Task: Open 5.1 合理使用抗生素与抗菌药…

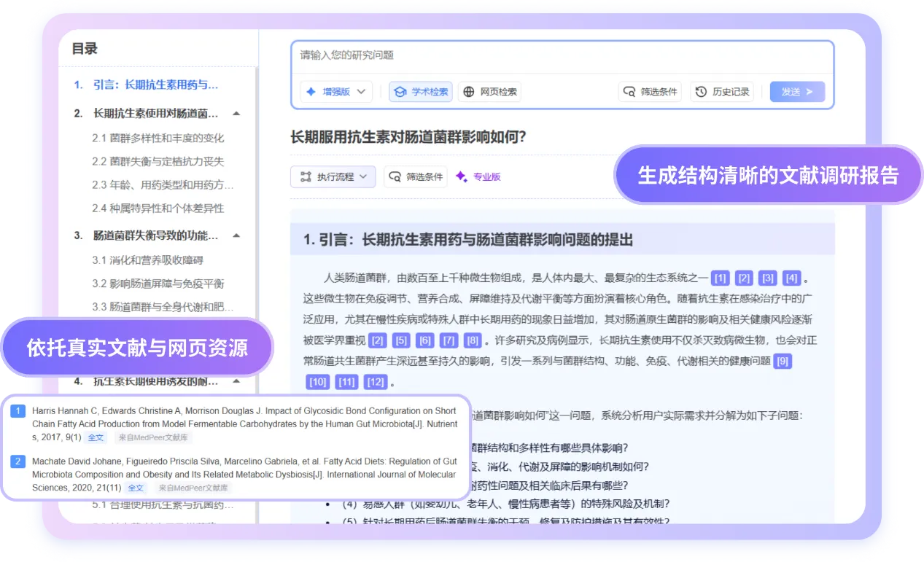Action: click(163, 504)
